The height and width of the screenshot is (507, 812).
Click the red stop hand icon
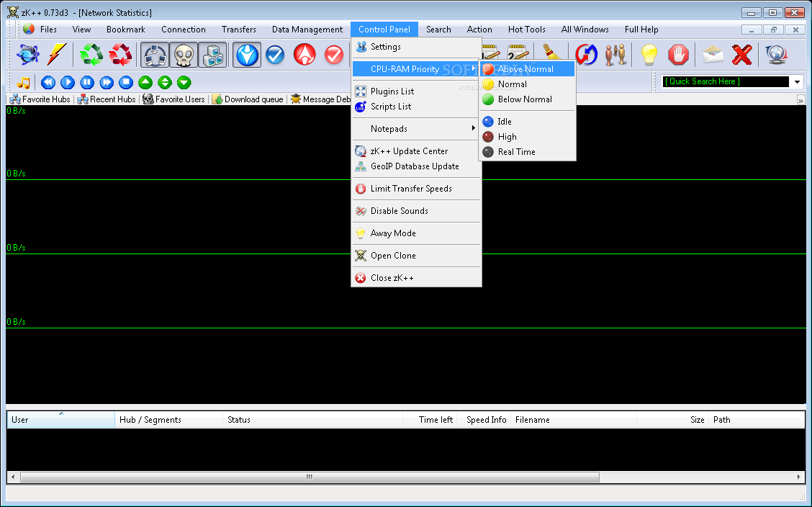point(678,55)
